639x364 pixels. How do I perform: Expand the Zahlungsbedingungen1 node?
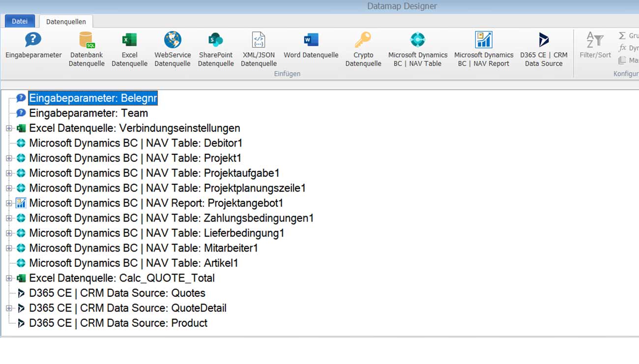click(x=9, y=219)
